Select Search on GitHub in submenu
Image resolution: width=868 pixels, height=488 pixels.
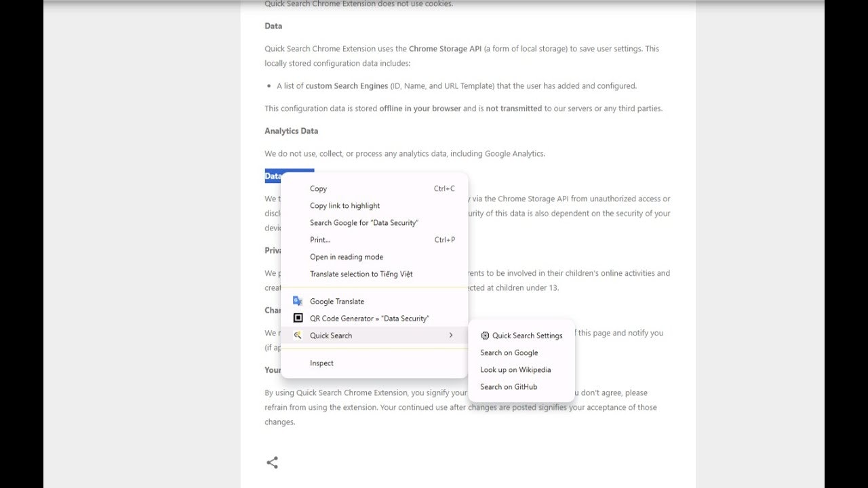521,386
